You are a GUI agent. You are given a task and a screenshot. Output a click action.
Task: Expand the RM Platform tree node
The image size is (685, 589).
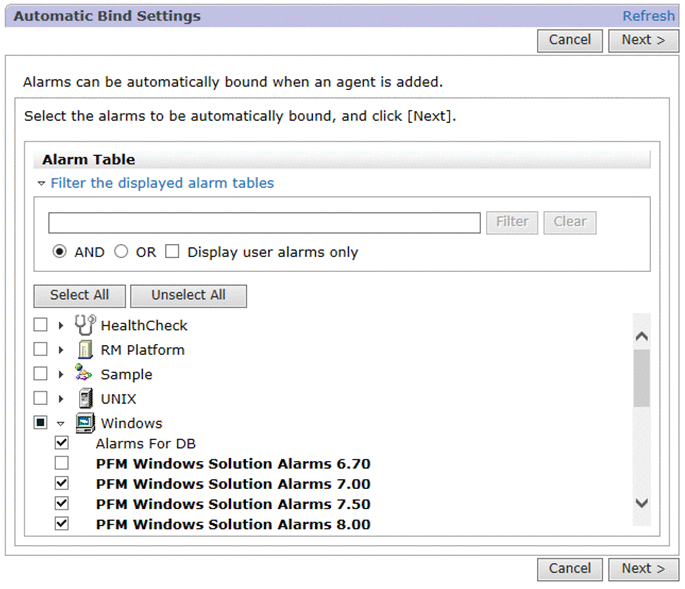tap(61, 350)
